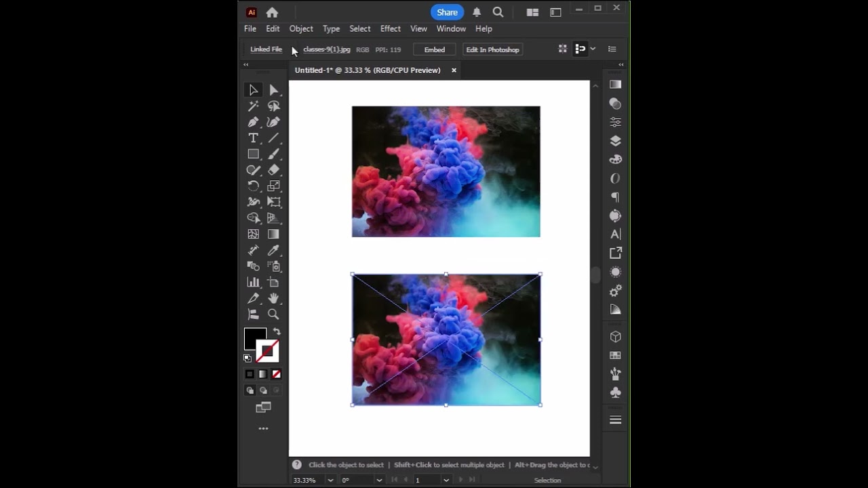Screen dimensions: 868x488
Task: Open the Type menu
Action: point(331,28)
